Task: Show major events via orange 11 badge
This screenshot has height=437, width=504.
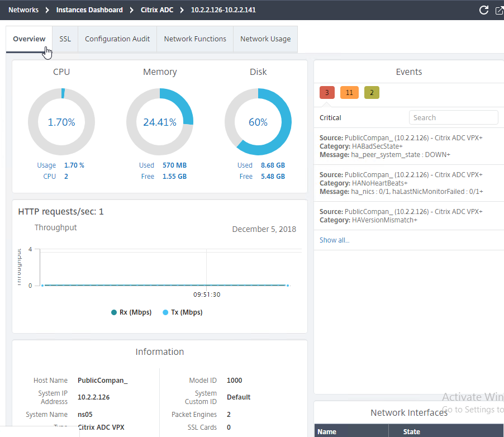Action: pyautogui.click(x=349, y=93)
